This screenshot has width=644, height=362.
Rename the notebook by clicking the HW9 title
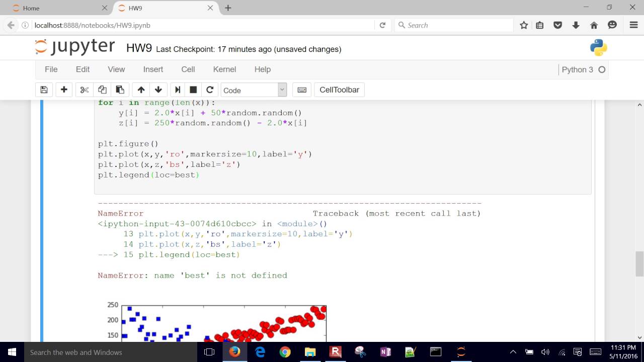coord(139,48)
